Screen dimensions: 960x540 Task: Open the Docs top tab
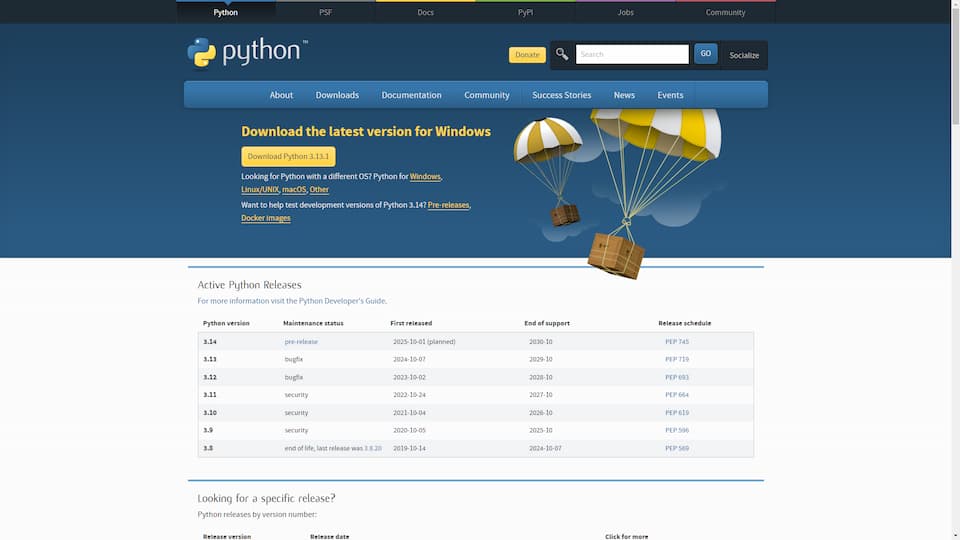[426, 12]
